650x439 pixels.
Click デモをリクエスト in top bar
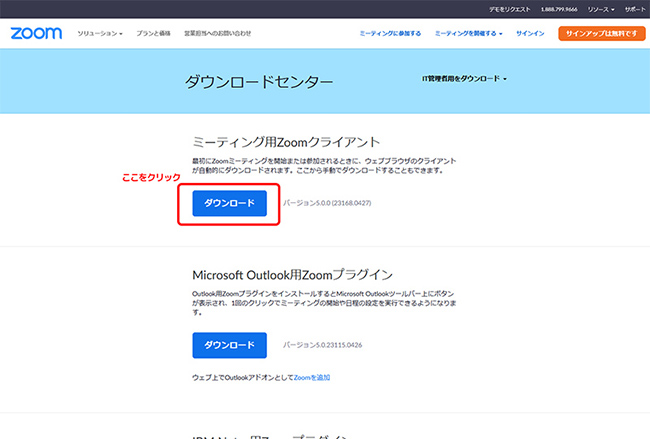pos(509,9)
